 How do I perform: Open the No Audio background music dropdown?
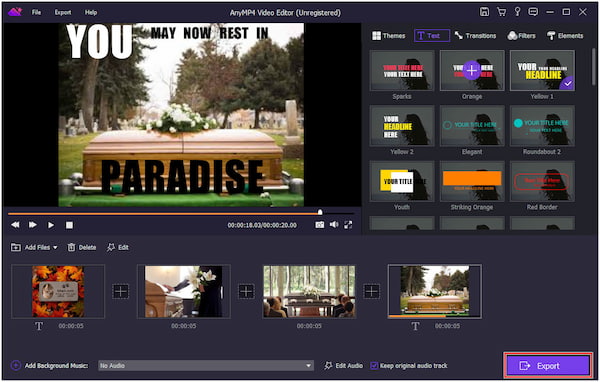206,366
